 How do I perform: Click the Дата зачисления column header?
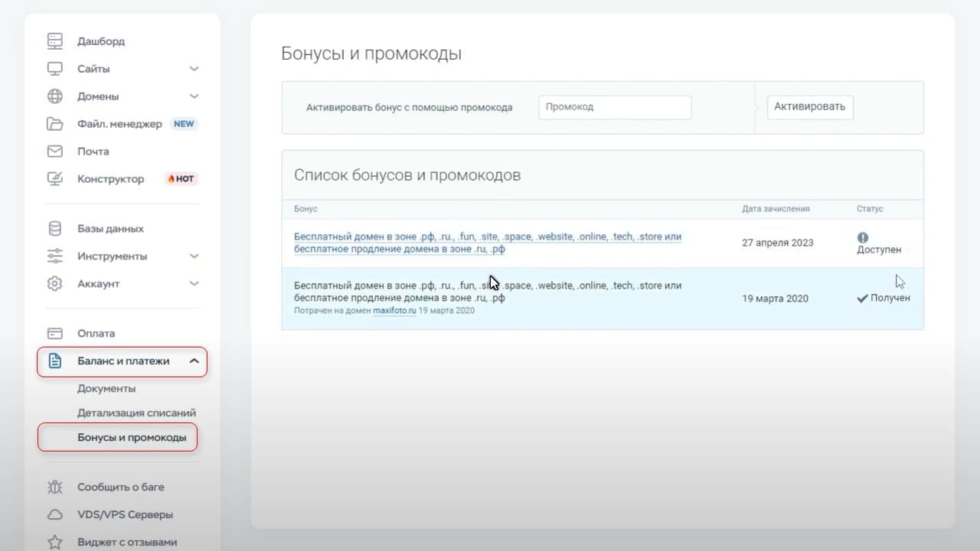click(776, 208)
